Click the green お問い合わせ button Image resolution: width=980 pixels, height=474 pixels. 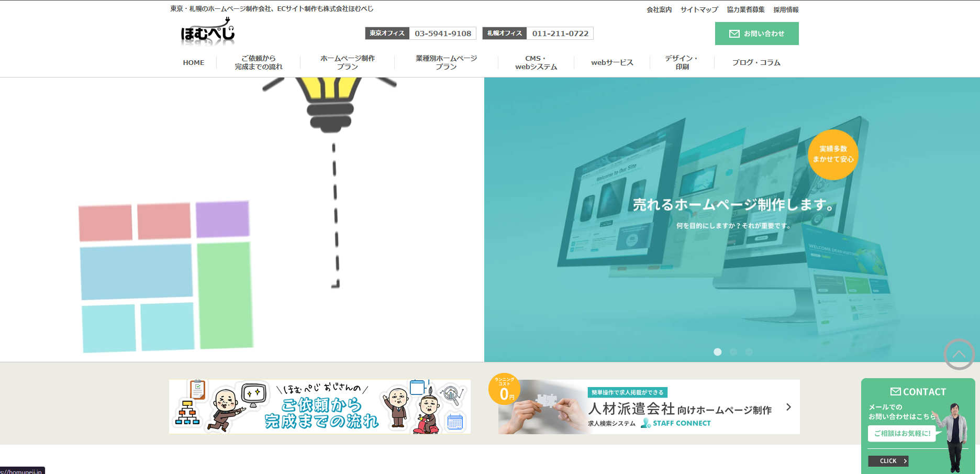click(x=756, y=34)
